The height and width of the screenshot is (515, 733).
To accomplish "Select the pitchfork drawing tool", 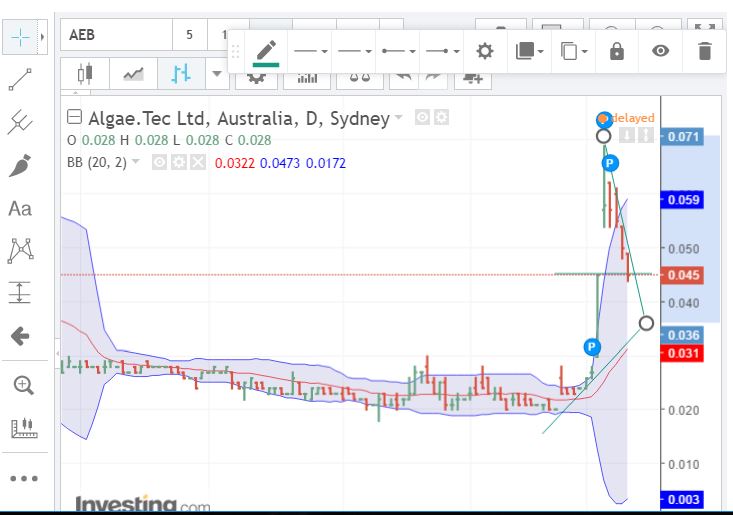I will click(20, 122).
